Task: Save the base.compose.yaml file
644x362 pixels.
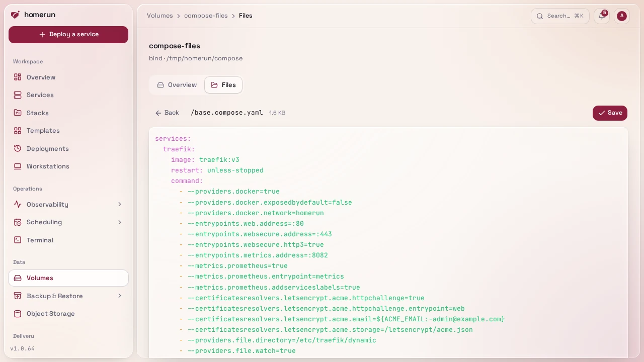Action: coord(610,113)
